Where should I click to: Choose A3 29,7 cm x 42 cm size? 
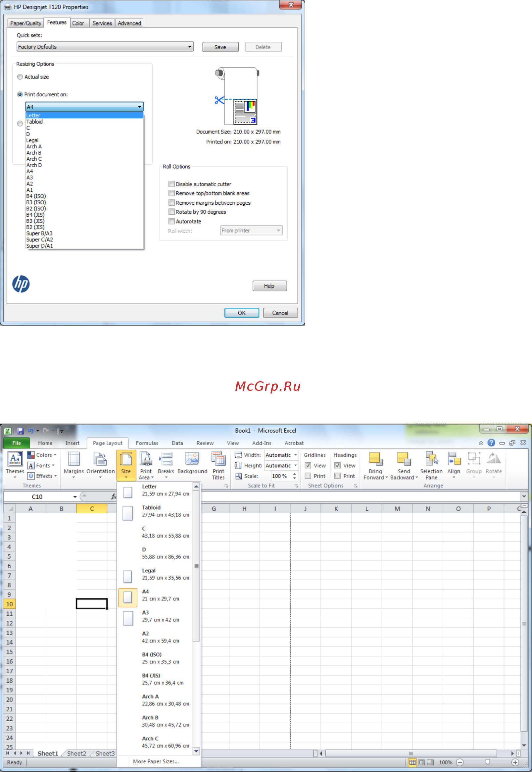[155, 616]
